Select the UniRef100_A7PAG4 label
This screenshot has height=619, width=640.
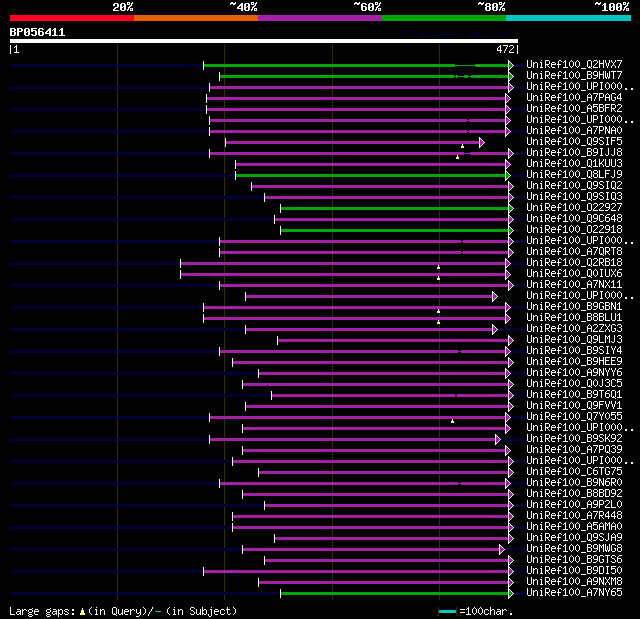point(574,98)
